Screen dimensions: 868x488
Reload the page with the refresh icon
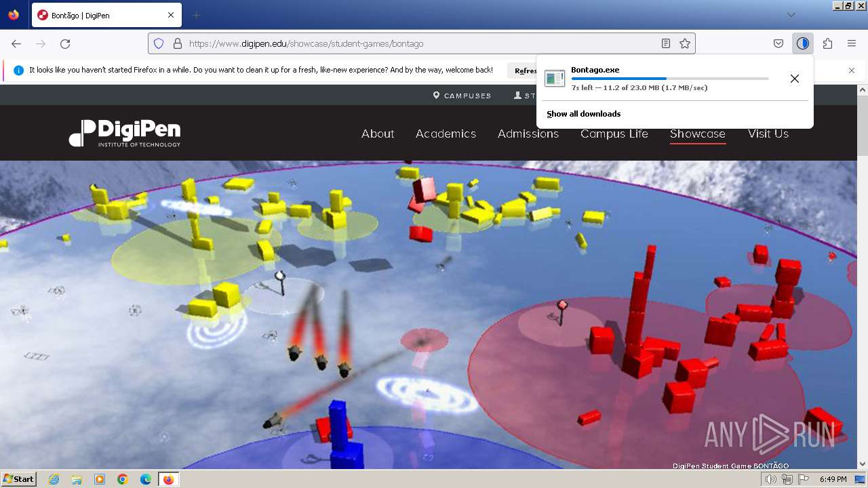[x=65, y=43]
